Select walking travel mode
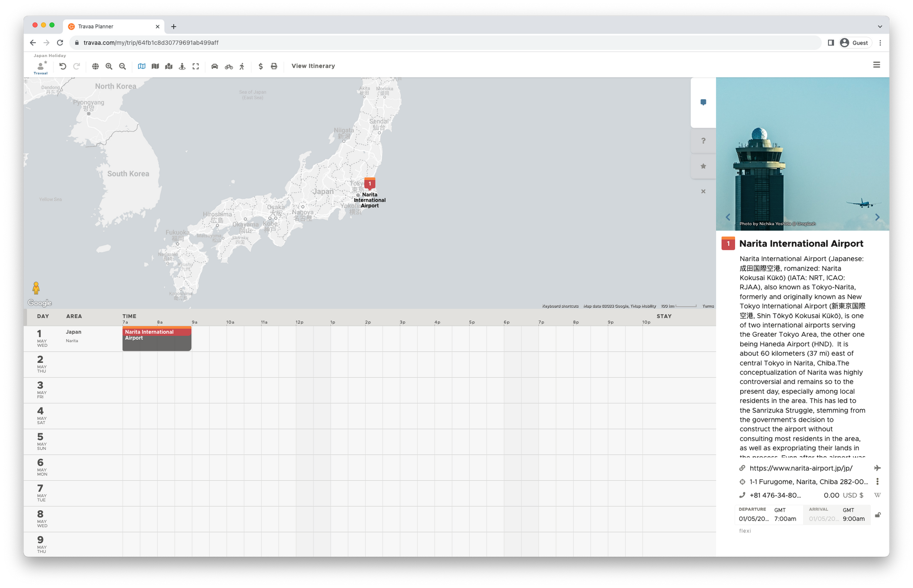 tap(242, 66)
